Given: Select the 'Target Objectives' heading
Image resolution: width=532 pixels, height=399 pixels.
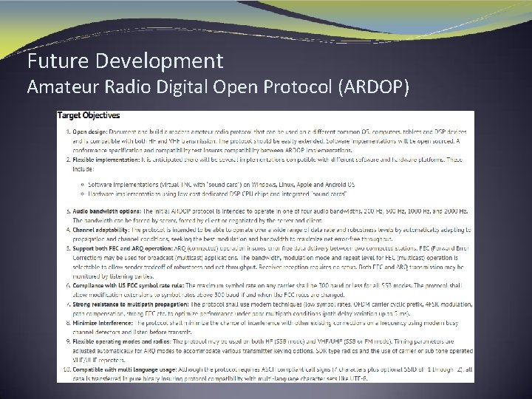Looking at the screenshot, I should (x=89, y=115).
